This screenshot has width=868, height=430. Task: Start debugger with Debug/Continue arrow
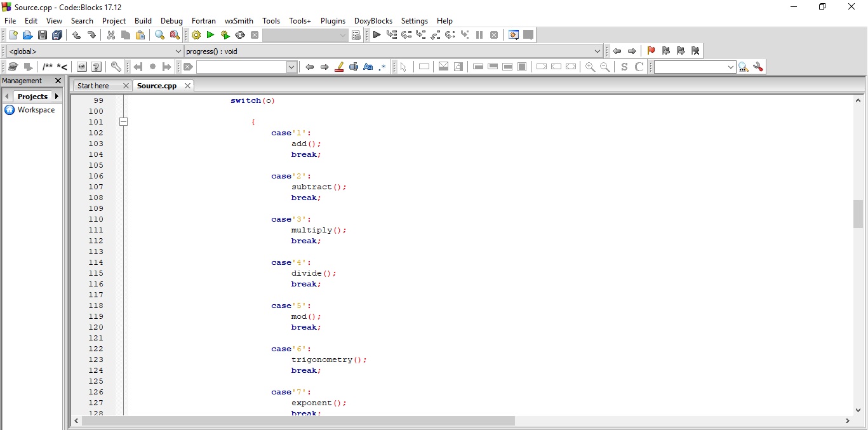377,35
